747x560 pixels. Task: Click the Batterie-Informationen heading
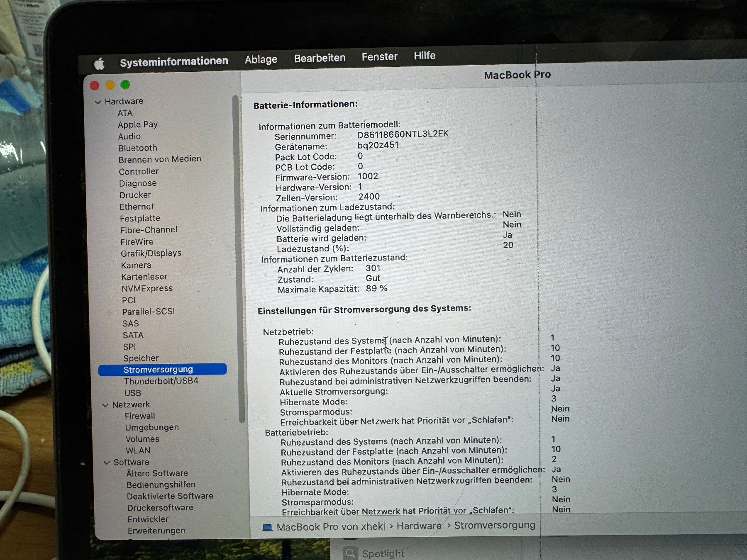pyautogui.click(x=305, y=105)
